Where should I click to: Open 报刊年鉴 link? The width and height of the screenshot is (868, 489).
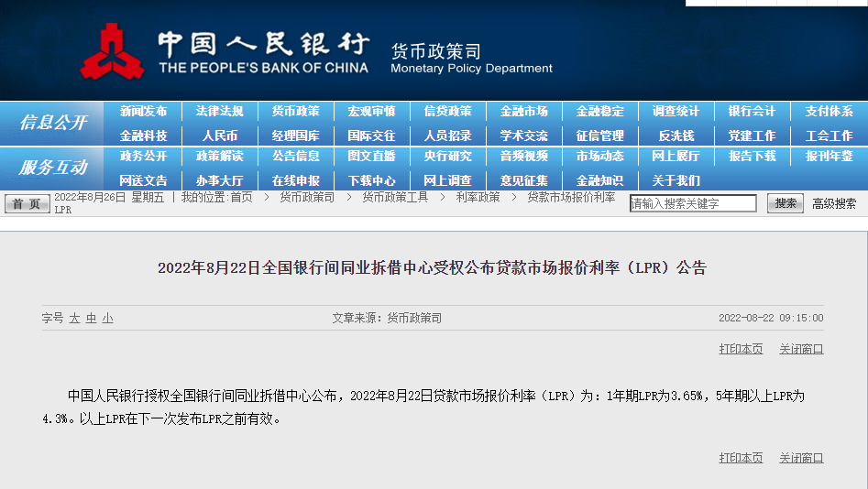[829, 156]
